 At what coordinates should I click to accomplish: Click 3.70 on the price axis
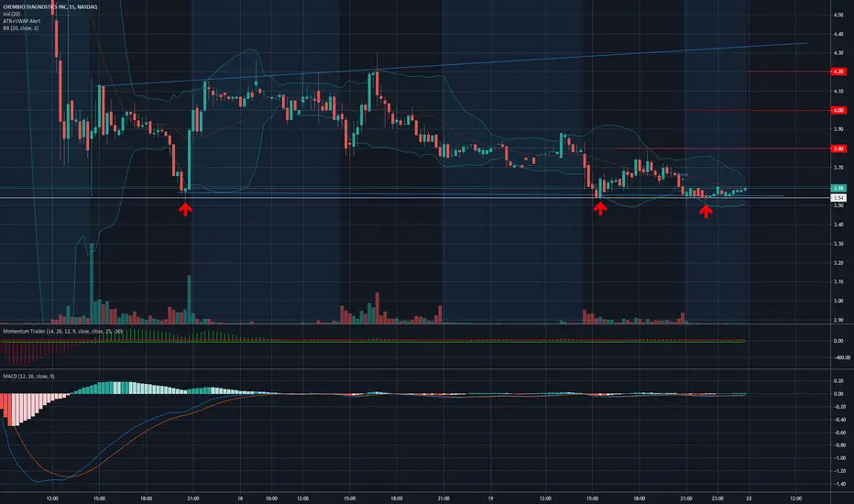pyautogui.click(x=838, y=168)
